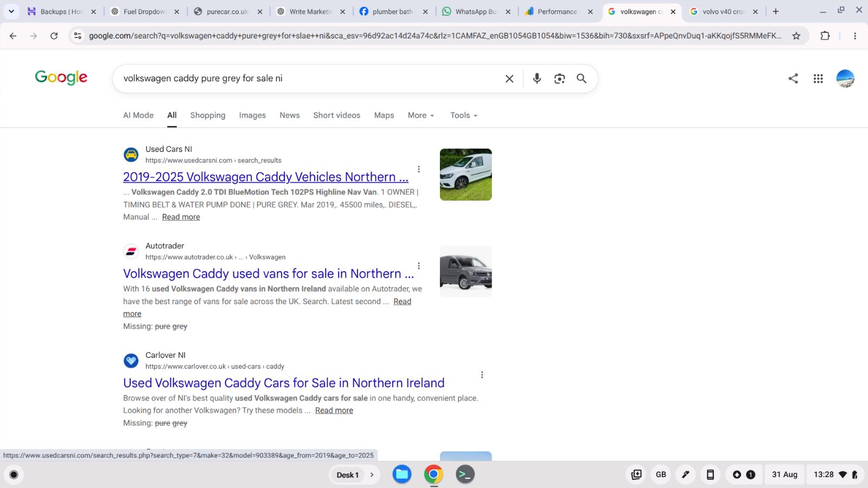Bookmark this page with the star icon
Viewport: 868px width, 488px height.
(796, 36)
